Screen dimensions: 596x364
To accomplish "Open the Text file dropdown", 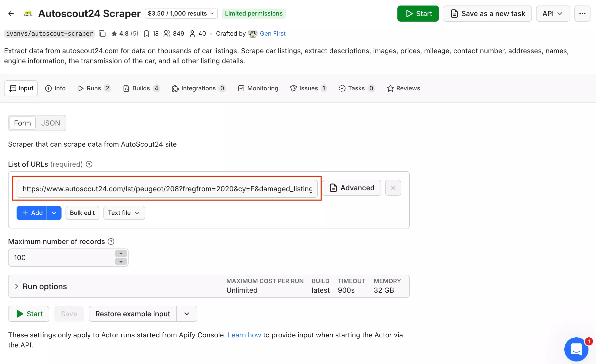I will [124, 213].
